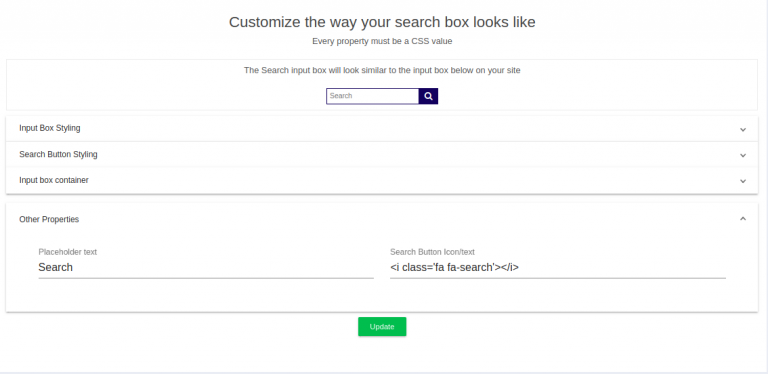Click the page heading about customizing search box
The image size is (768, 374).
pyautogui.click(x=382, y=22)
